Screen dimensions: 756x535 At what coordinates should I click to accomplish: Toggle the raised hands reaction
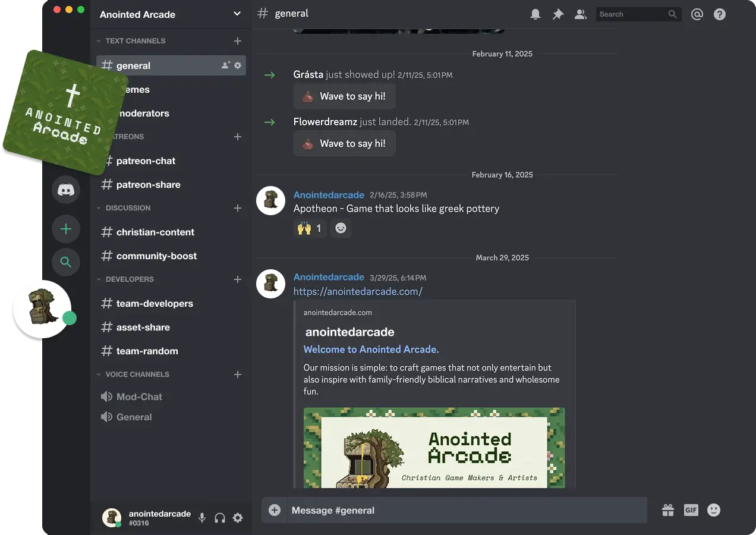(x=310, y=228)
